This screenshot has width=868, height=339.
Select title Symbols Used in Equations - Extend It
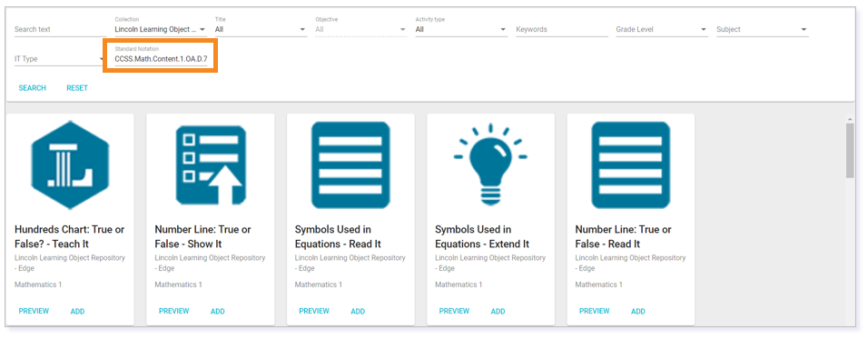click(481, 236)
